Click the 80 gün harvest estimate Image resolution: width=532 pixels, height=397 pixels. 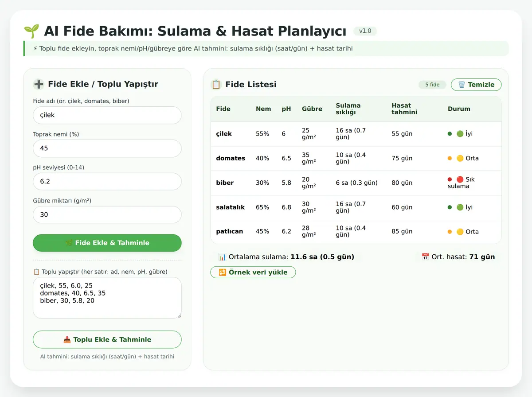point(402,183)
